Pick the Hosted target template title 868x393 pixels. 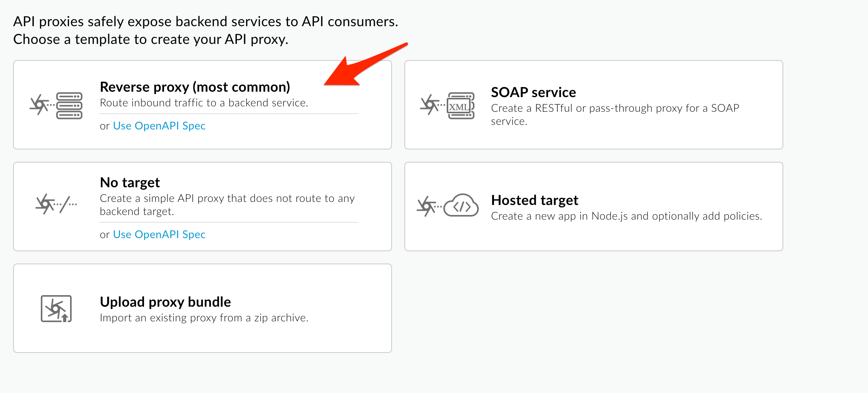coord(535,200)
